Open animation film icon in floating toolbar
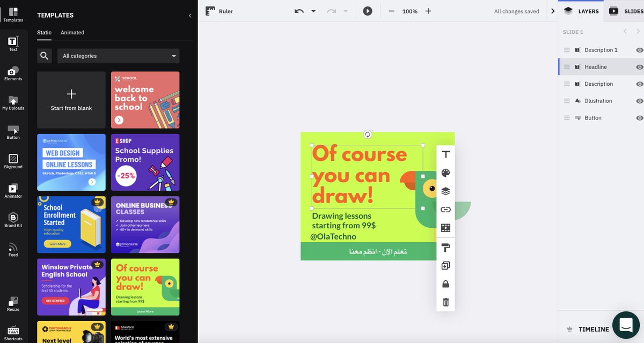 (445, 228)
